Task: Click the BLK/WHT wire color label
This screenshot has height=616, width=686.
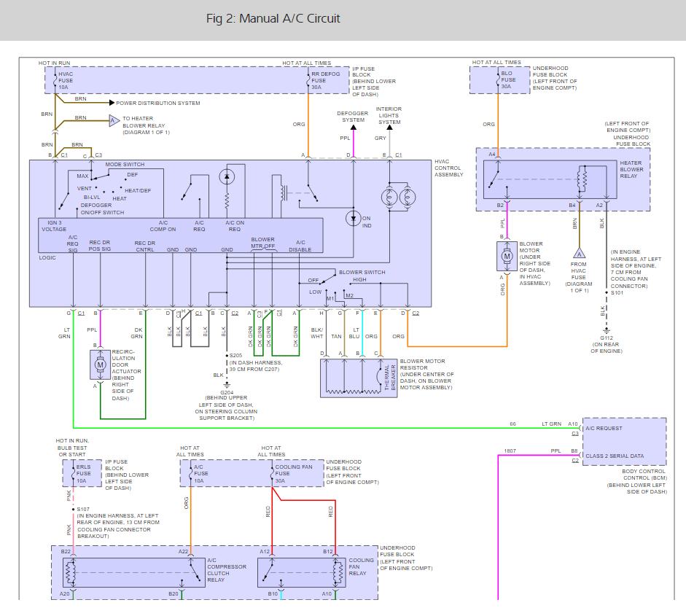Action: tap(317, 333)
